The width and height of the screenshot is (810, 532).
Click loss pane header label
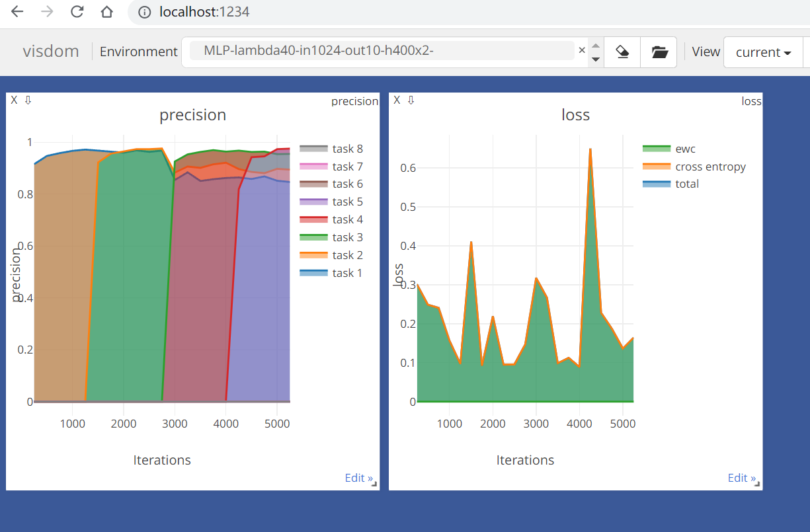pyautogui.click(x=751, y=101)
